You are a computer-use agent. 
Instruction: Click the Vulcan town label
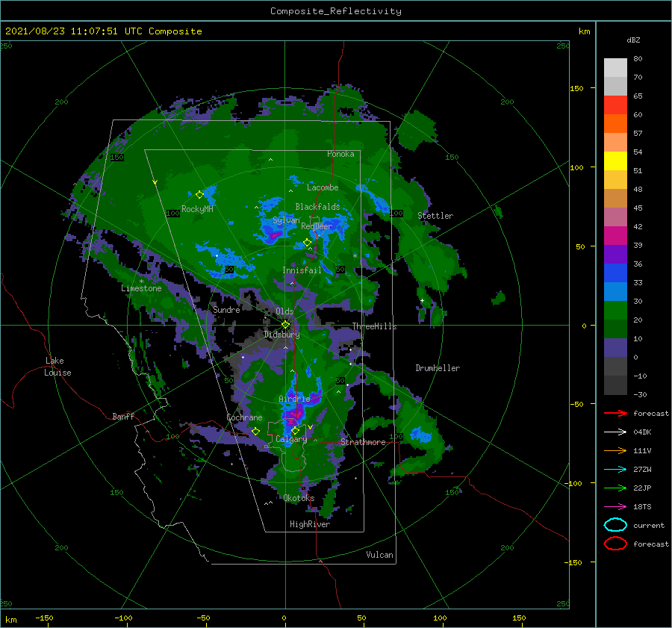[380, 555]
